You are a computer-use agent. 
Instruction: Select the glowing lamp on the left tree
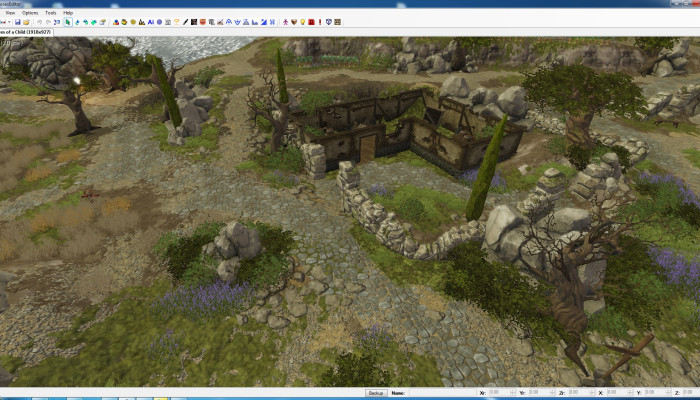(77, 81)
